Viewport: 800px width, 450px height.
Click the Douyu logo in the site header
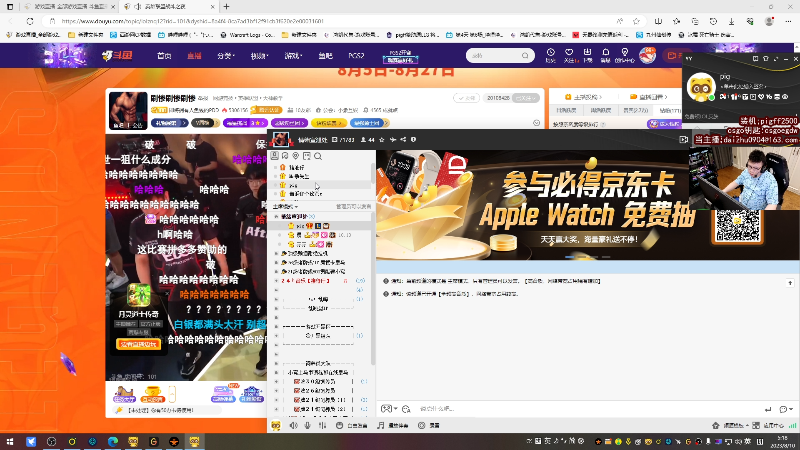point(117,55)
